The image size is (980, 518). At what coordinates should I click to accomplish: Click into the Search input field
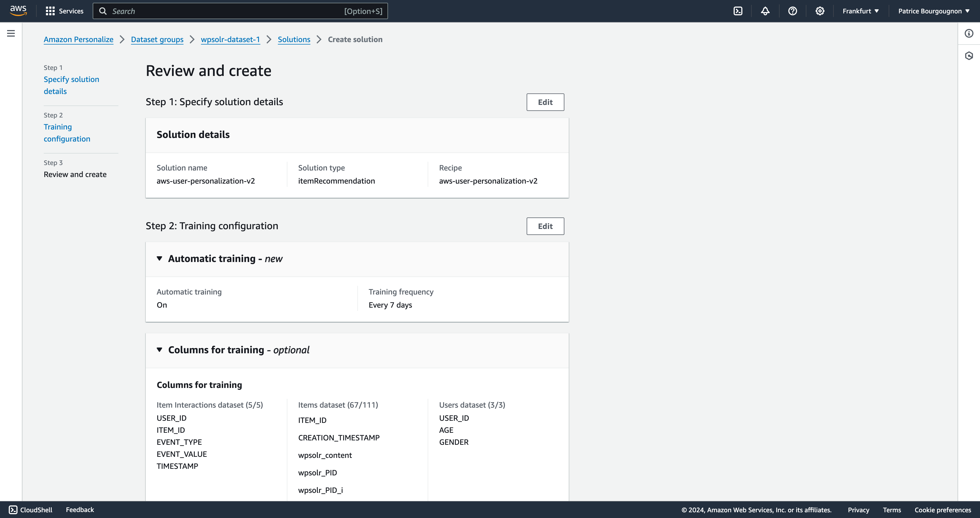pos(240,11)
